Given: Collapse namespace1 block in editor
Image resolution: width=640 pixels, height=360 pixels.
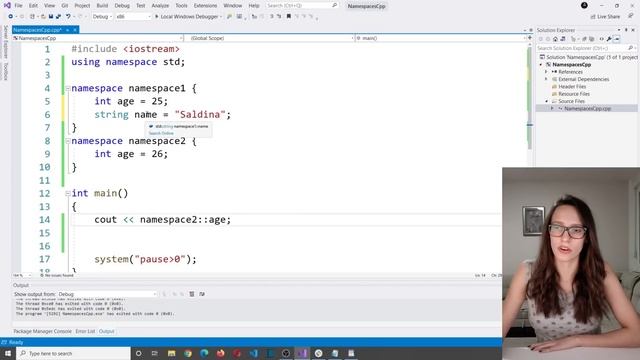Looking at the screenshot, I should click(68, 88).
